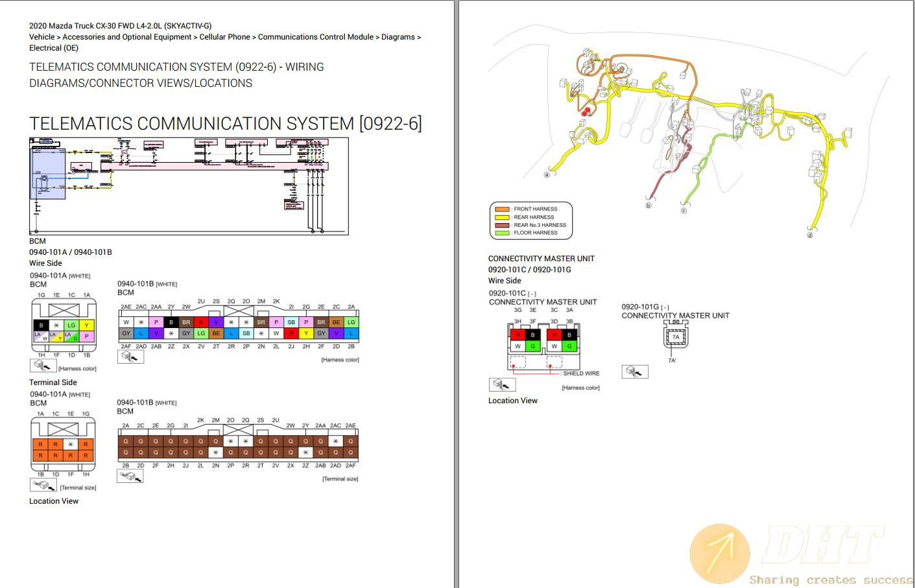This screenshot has width=915, height=588.
Task: Click connector icon below 0940-101B terminal side view
Action: tap(130, 476)
